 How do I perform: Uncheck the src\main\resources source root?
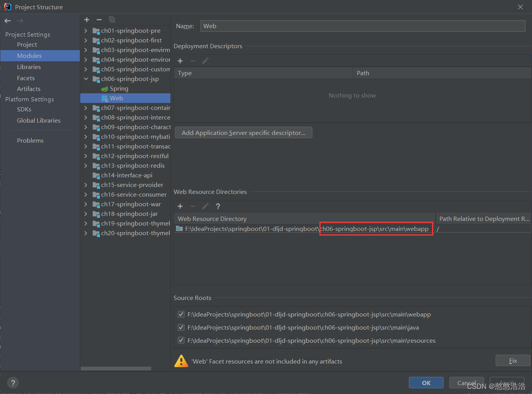(x=181, y=340)
